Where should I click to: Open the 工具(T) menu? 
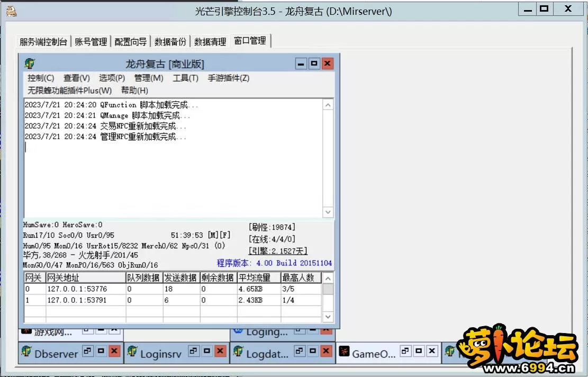(x=185, y=78)
